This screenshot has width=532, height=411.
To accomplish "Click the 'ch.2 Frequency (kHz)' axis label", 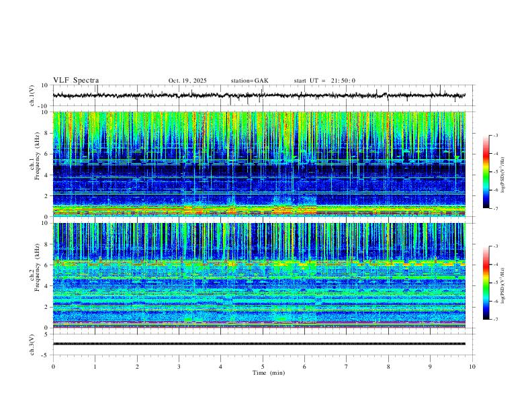I will [34, 267].
